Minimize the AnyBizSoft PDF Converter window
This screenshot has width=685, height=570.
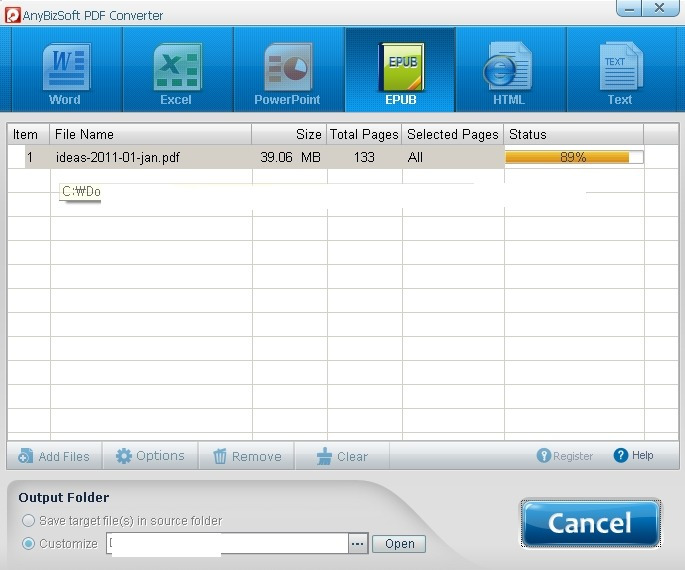click(629, 8)
